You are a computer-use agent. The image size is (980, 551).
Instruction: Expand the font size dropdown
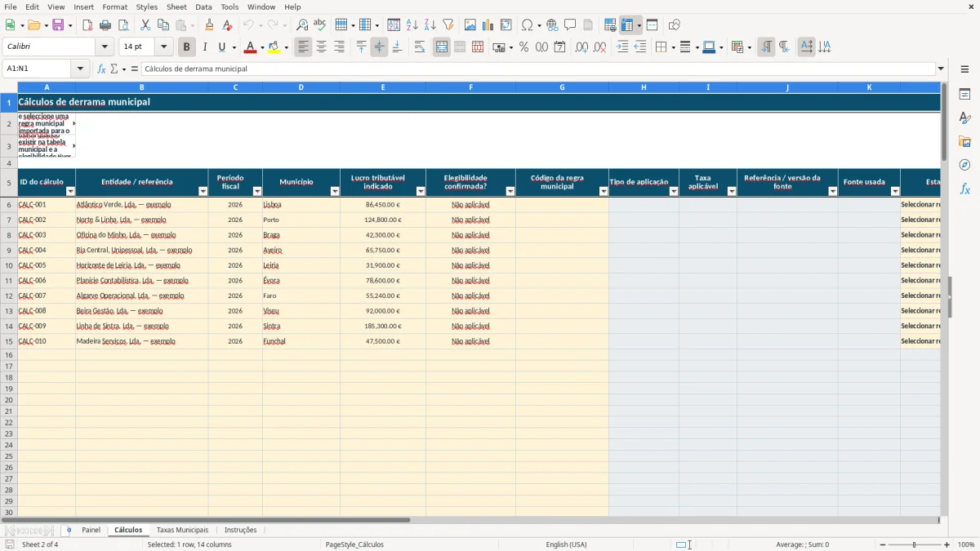pyautogui.click(x=164, y=47)
